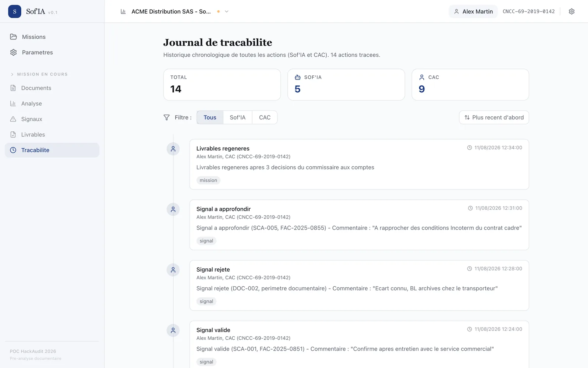Click signal tag on Signal rejete card

207,301
